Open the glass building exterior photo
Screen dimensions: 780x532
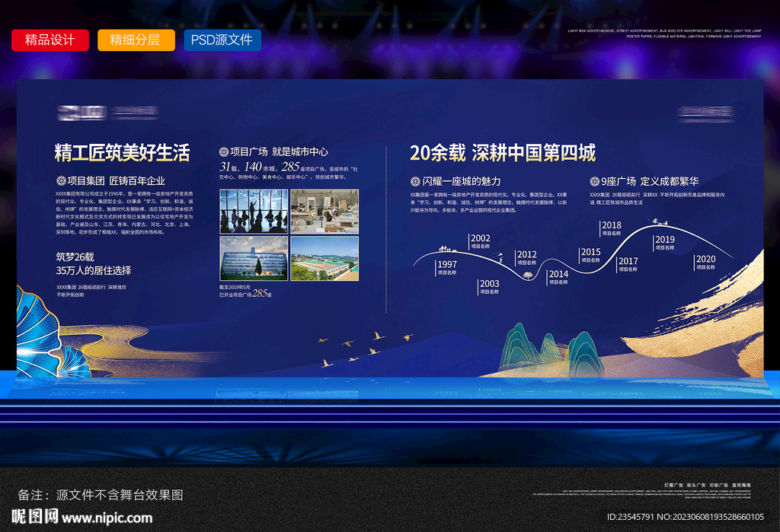(x=254, y=259)
